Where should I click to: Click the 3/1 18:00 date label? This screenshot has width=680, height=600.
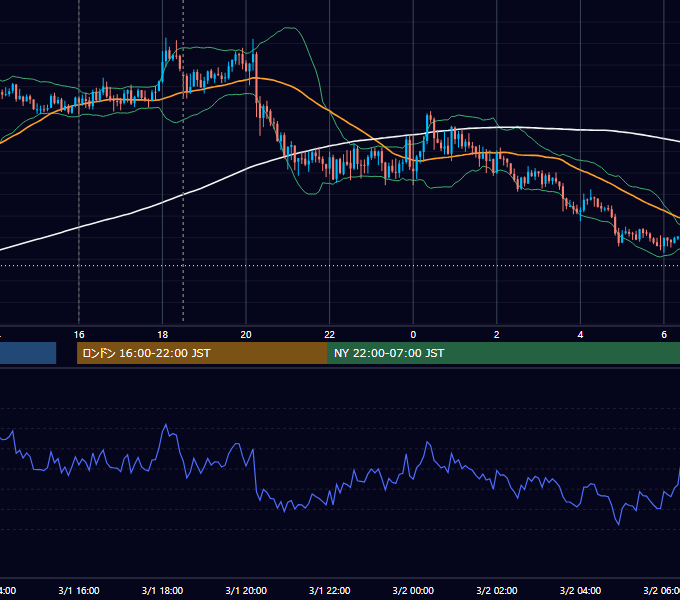(162, 590)
